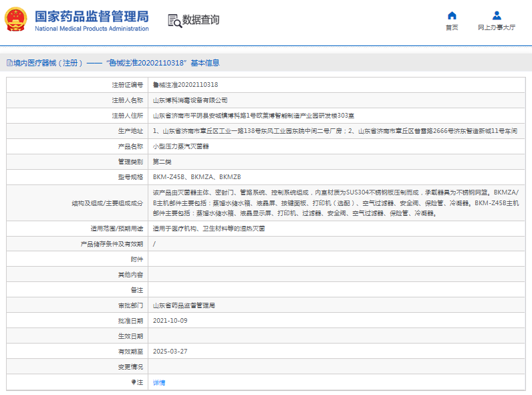
Task: Click the lightbulb icon beside 注
Action: coord(134,382)
